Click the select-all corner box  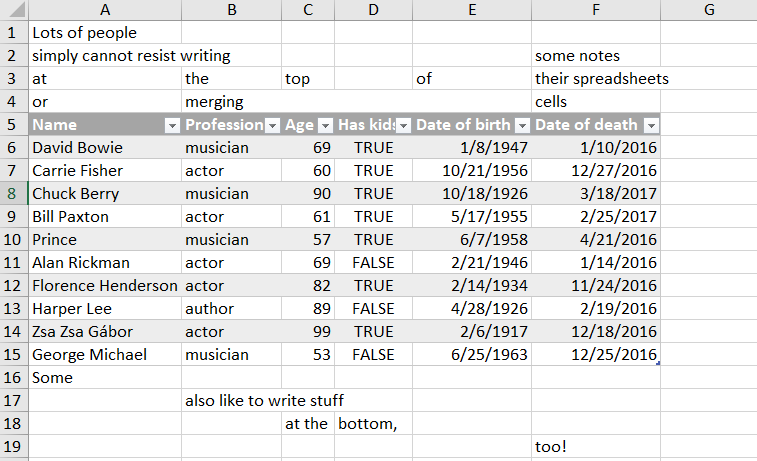[x=13, y=10]
